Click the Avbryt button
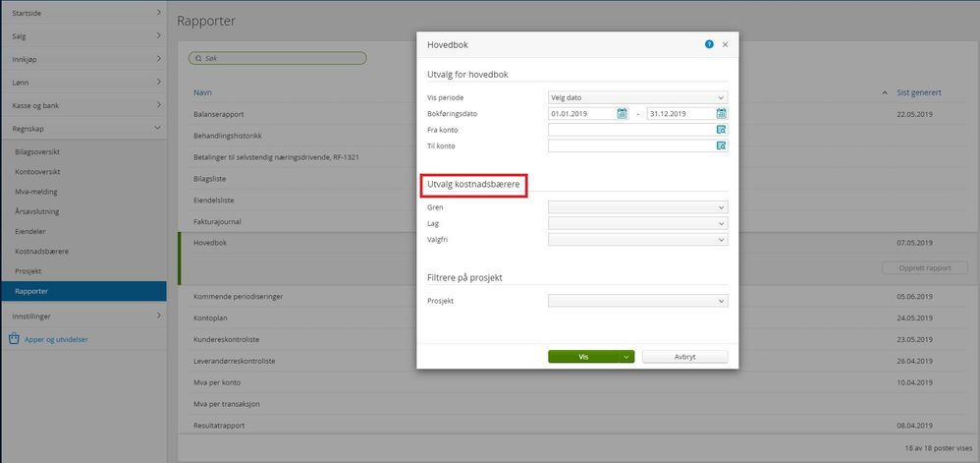 pos(685,357)
